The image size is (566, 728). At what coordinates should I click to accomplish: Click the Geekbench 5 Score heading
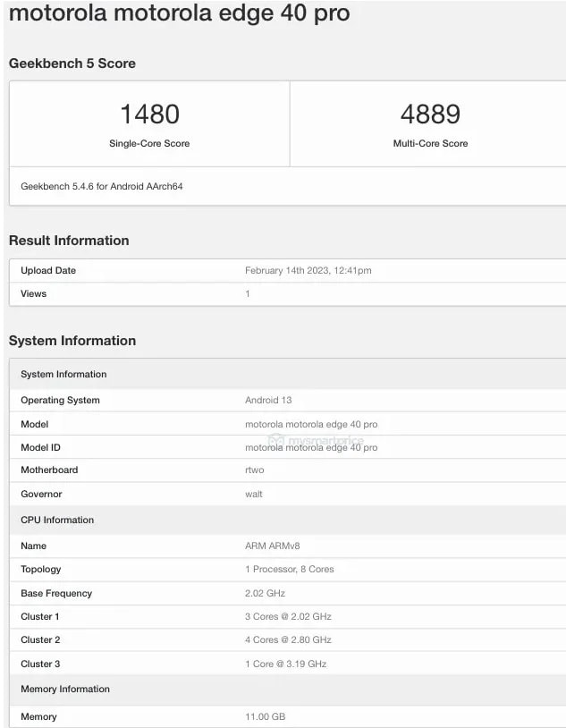point(72,63)
